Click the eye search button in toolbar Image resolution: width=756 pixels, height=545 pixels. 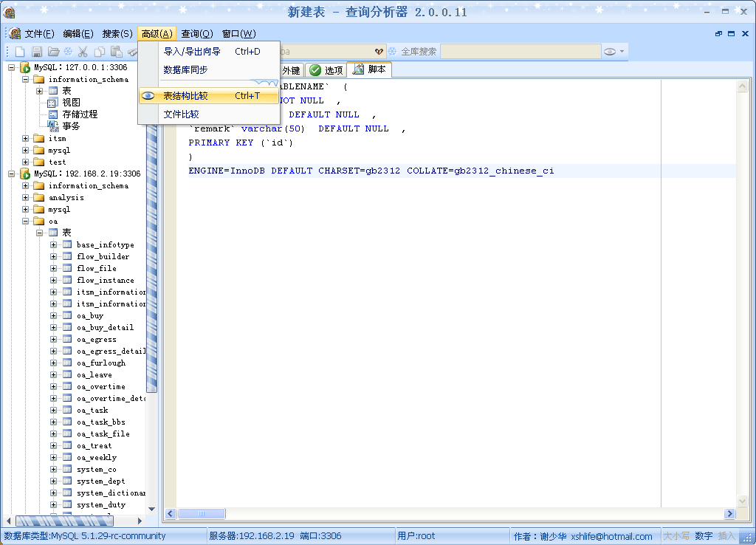click(609, 52)
